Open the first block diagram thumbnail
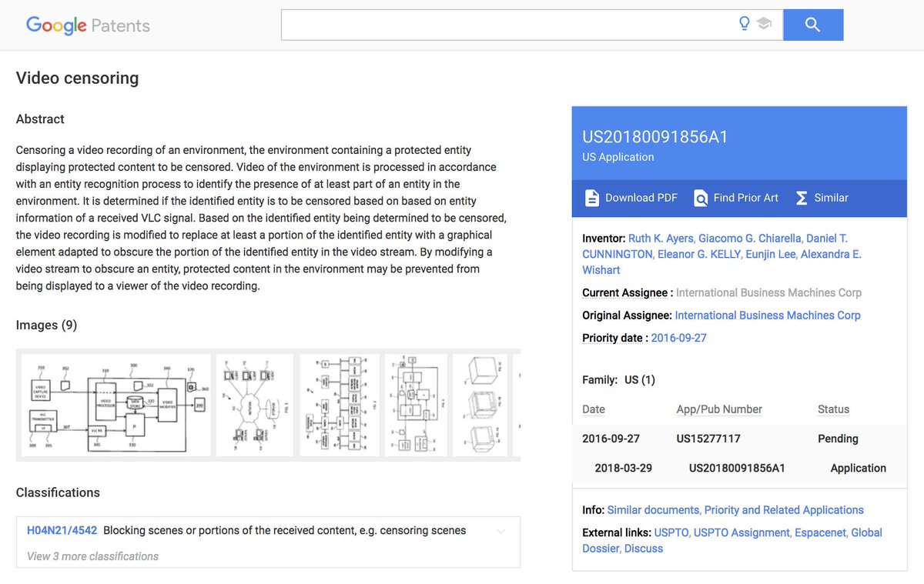 coord(115,405)
